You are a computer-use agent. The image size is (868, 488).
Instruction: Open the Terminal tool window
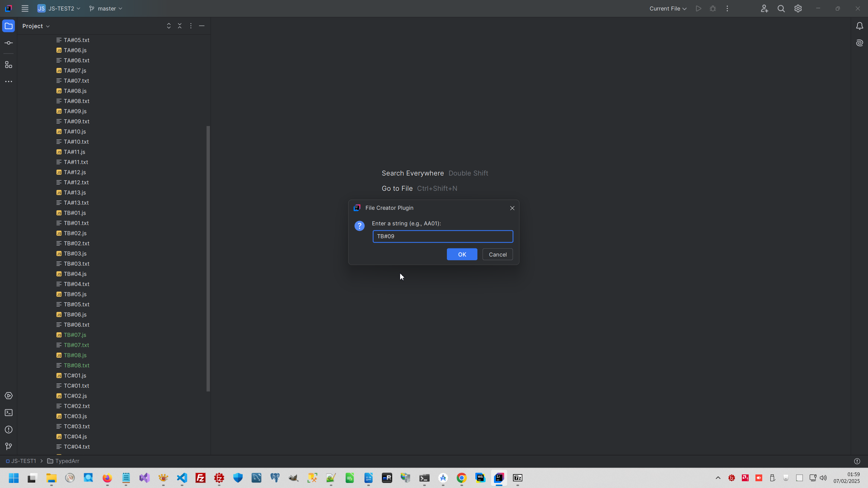pyautogui.click(x=9, y=413)
